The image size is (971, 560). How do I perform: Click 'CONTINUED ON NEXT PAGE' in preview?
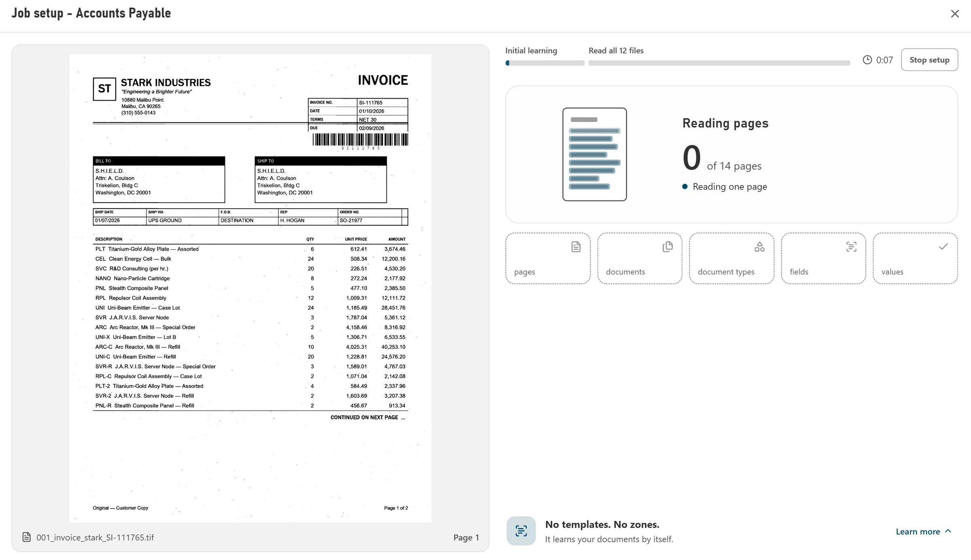pyautogui.click(x=364, y=417)
